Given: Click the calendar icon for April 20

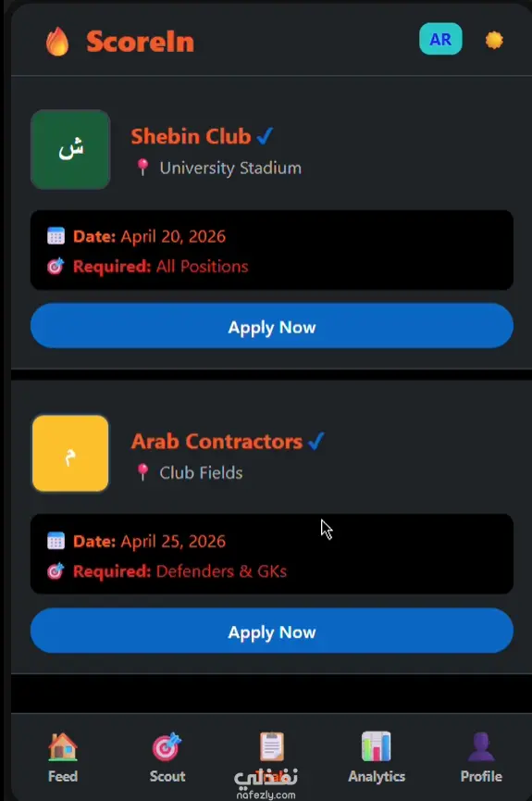Looking at the screenshot, I should 56,235.
